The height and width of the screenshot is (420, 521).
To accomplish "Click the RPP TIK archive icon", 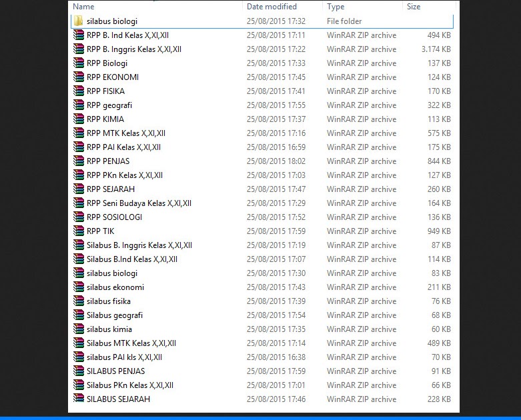I will [79, 231].
